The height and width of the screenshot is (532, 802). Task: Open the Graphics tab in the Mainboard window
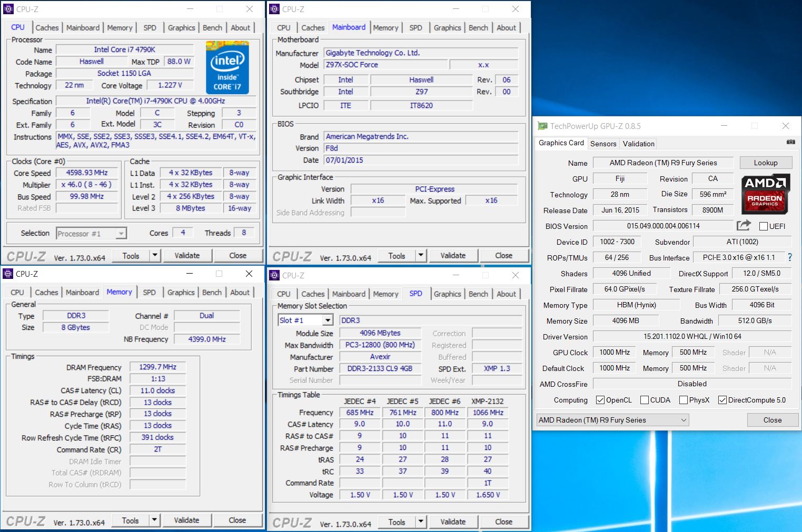[x=448, y=27]
